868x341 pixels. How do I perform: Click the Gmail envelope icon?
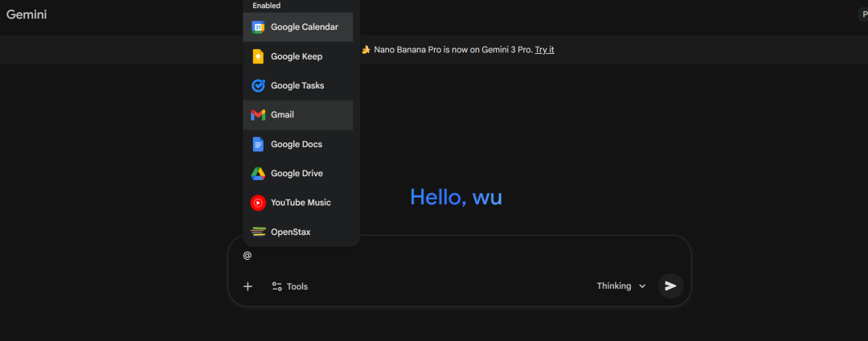click(258, 115)
